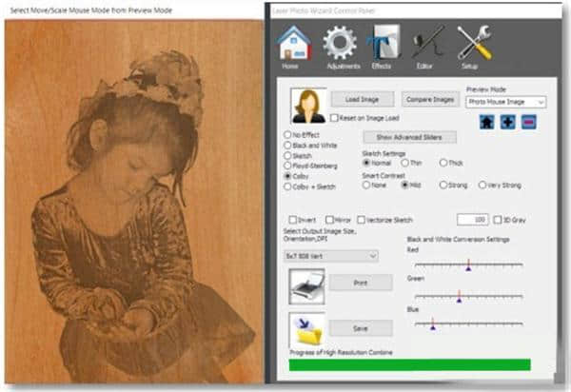
Task: Expand the Preview Mode dropdown
Action: [x=505, y=102]
